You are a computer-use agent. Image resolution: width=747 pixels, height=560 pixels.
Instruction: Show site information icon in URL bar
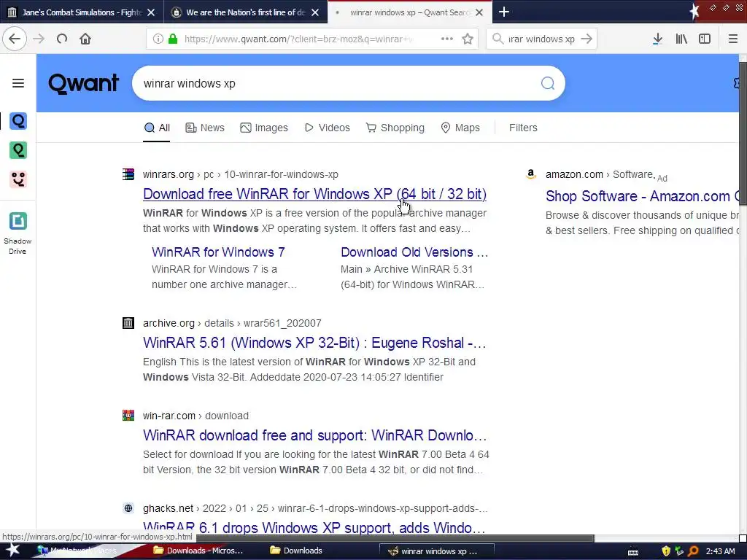pos(158,39)
